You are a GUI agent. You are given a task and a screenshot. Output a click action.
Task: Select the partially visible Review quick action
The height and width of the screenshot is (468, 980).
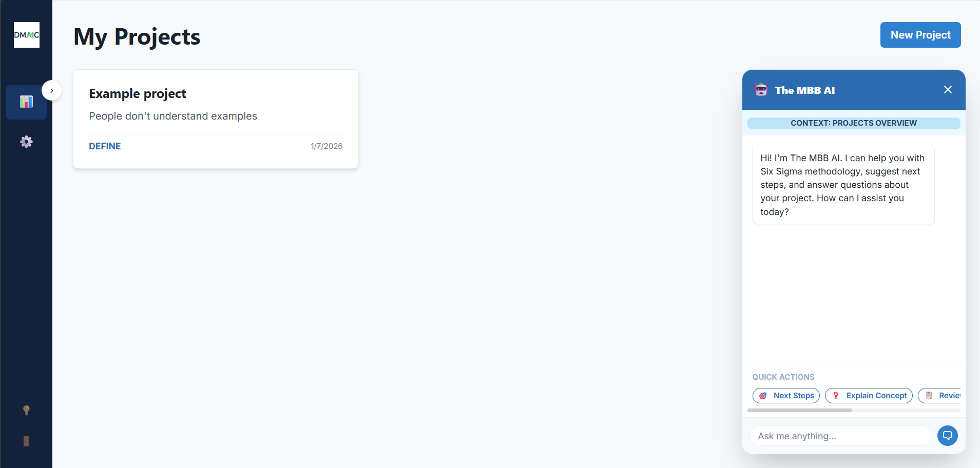939,396
